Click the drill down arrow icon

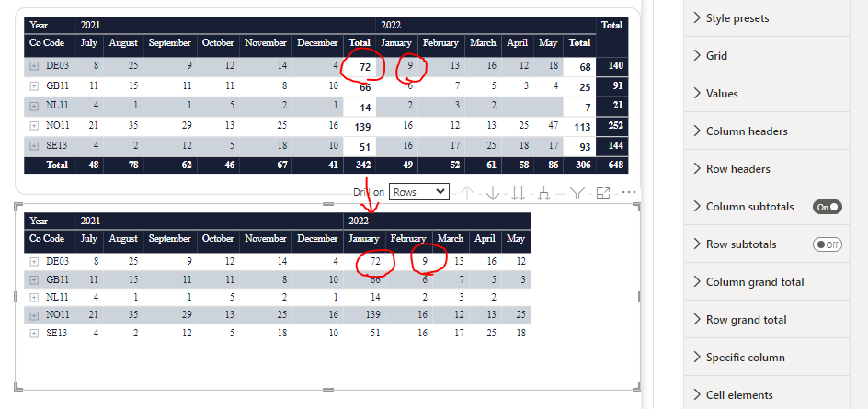click(493, 193)
